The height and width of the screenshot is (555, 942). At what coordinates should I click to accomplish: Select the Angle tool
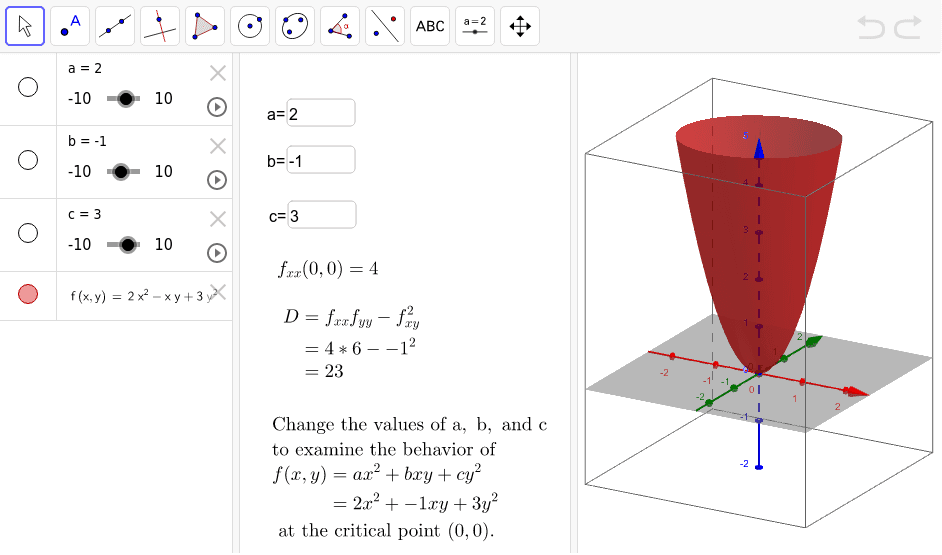pyautogui.click(x=340, y=26)
